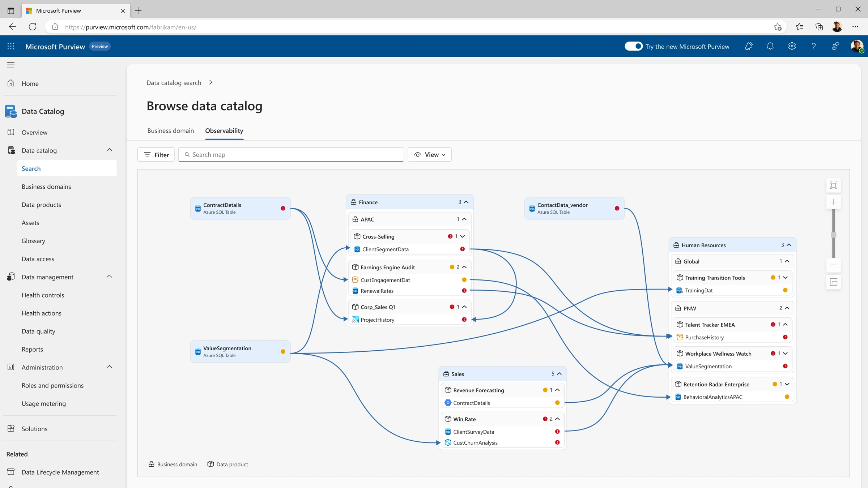The height and width of the screenshot is (488, 868).
Task: Collapse the Win Rate data product
Action: 557,419
